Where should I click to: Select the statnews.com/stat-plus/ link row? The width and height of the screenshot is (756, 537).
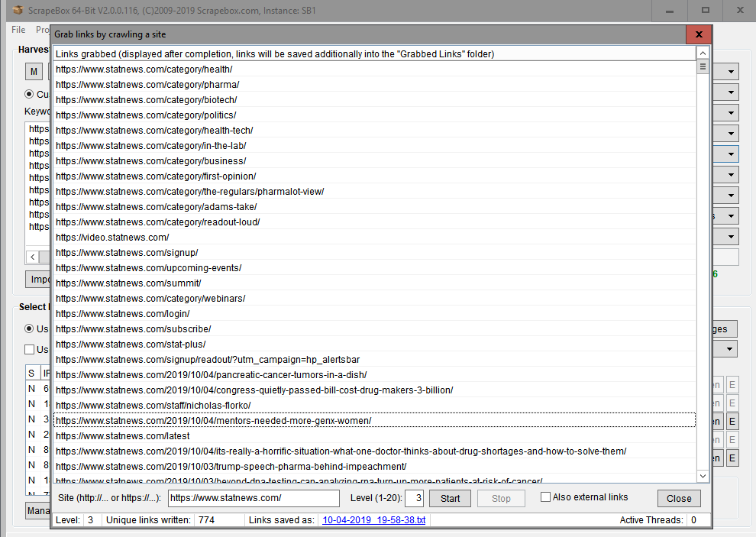pyautogui.click(x=375, y=344)
